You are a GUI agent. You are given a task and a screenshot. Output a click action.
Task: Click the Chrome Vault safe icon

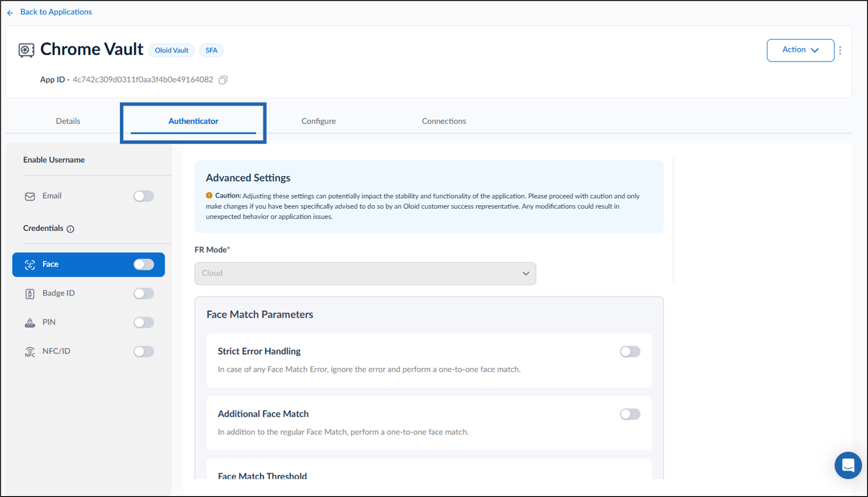26,50
